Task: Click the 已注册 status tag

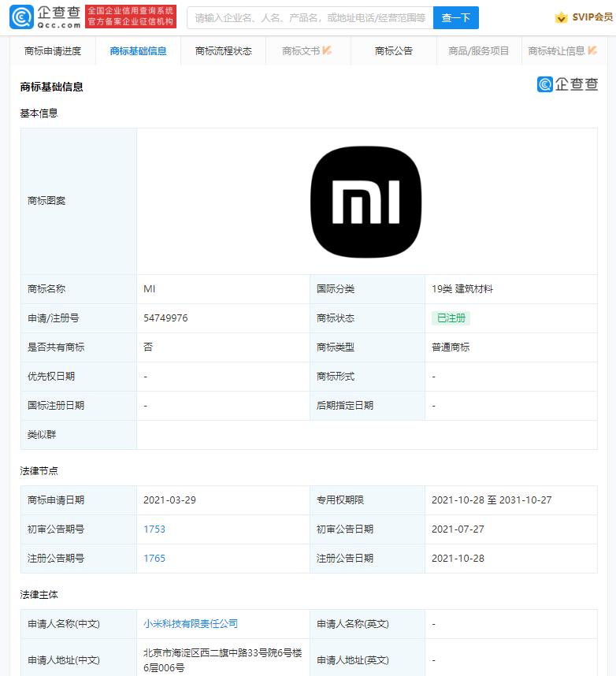Action: coord(451,318)
